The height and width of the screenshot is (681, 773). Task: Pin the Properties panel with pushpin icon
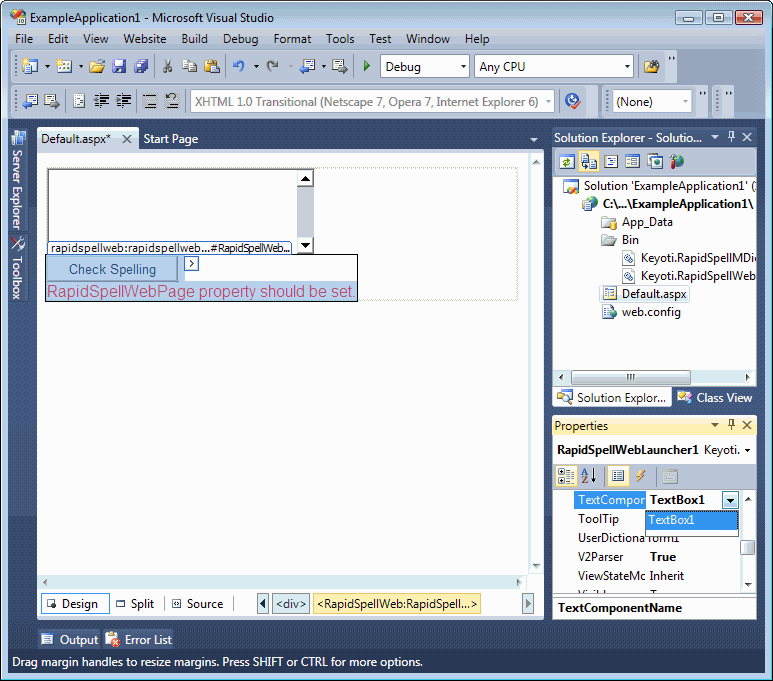[731, 425]
